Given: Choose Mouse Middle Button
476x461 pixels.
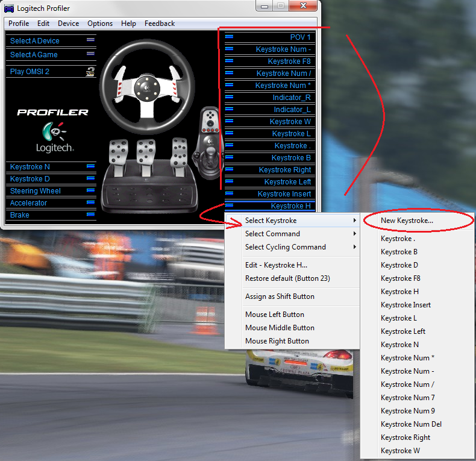Looking at the screenshot, I should [292, 328].
